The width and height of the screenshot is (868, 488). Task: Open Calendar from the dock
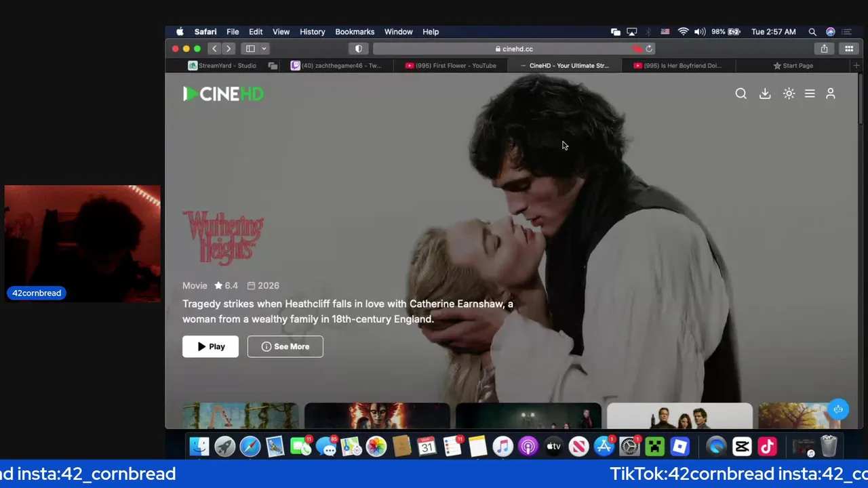(427, 446)
